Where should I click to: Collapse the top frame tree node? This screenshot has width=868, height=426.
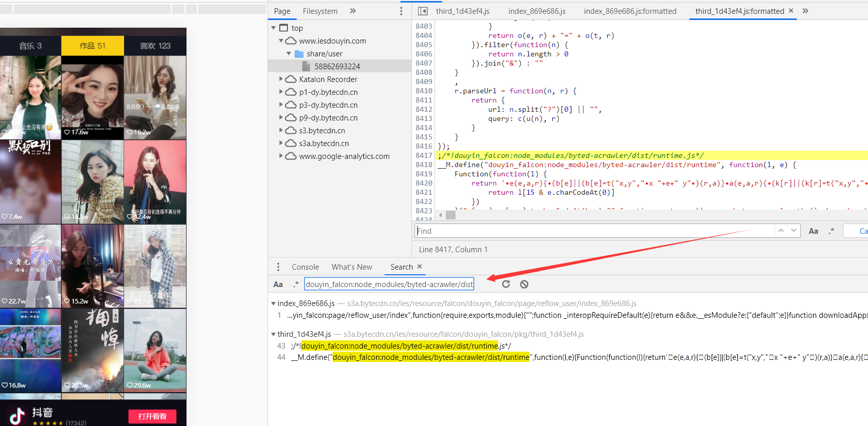click(274, 28)
